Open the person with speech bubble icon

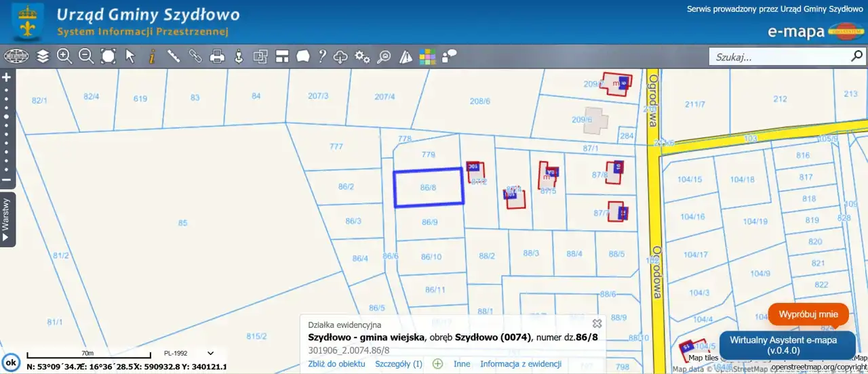[449, 56]
